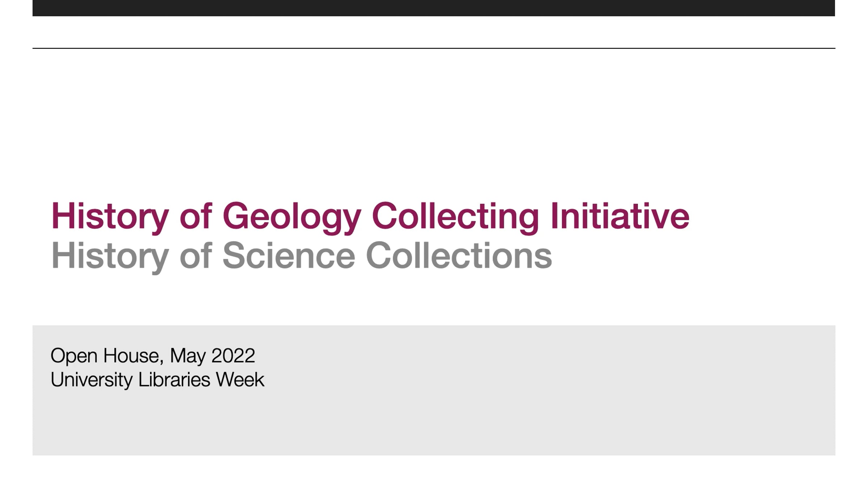The width and height of the screenshot is (868, 488).
Task: Click the gray "of" in the subtitle
Action: 195,256
